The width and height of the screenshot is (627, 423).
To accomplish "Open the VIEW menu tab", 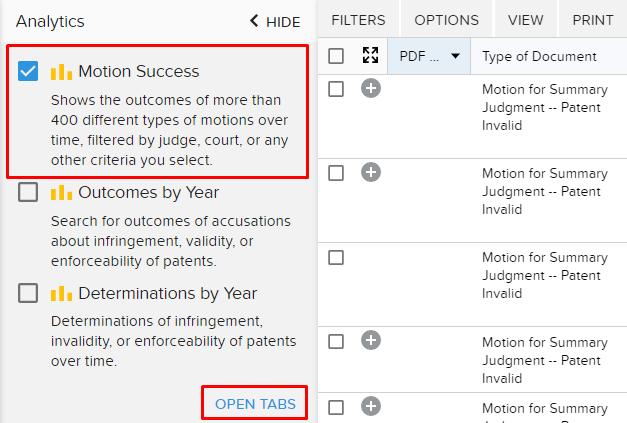I will coord(525,20).
